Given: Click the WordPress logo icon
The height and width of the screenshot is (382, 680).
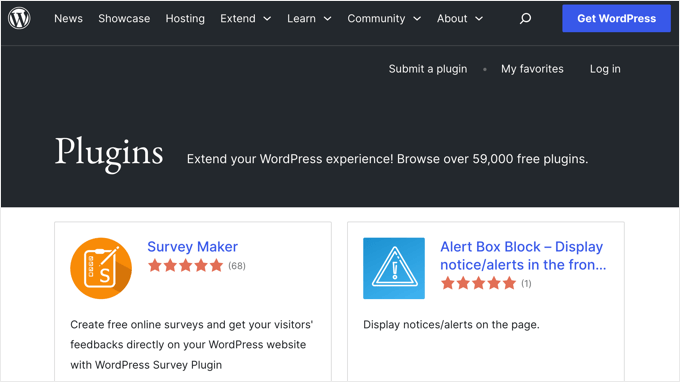Looking at the screenshot, I should point(19,18).
